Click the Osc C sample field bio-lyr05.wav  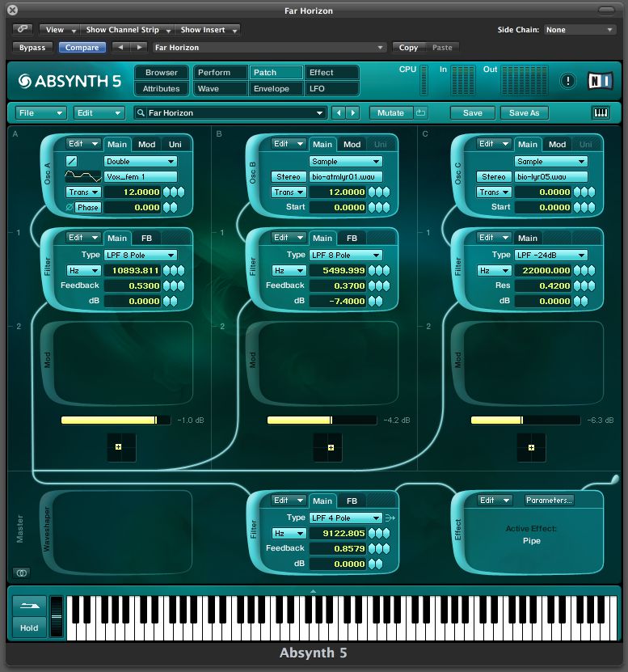pyautogui.click(x=550, y=176)
